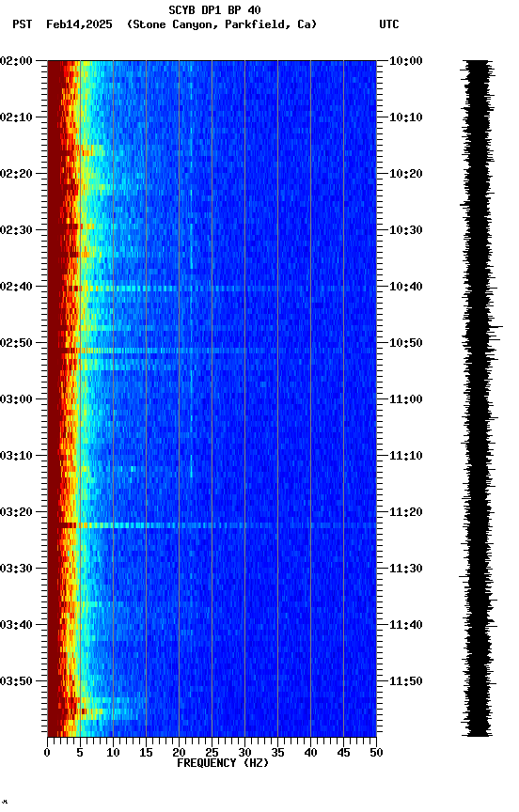Click the broadband event streak near 03:22 PST
The image size is (519, 812).
coord(212,525)
